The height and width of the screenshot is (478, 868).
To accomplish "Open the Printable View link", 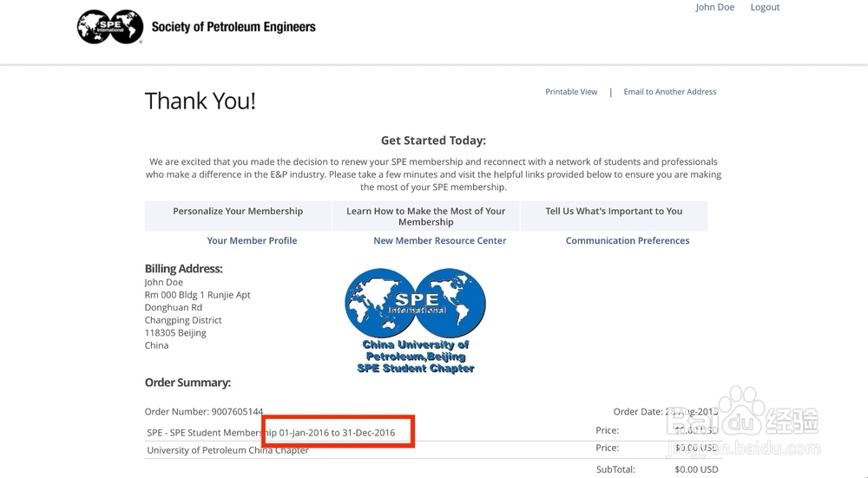I will pyautogui.click(x=571, y=92).
